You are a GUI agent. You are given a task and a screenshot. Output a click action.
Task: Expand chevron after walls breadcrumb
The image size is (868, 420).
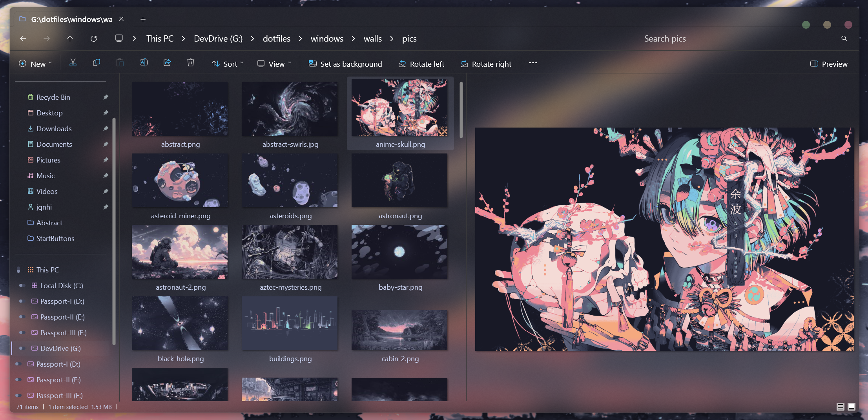coord(392,38)
